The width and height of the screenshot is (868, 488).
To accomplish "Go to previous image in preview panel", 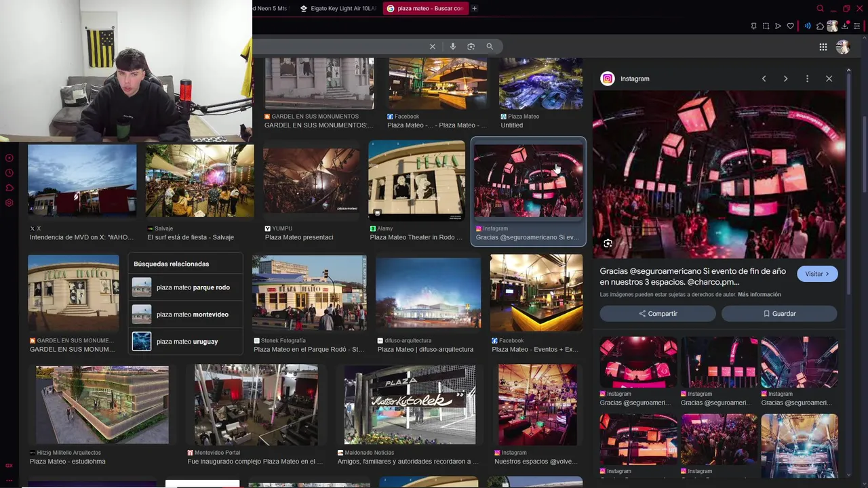I will click(764, 79).
